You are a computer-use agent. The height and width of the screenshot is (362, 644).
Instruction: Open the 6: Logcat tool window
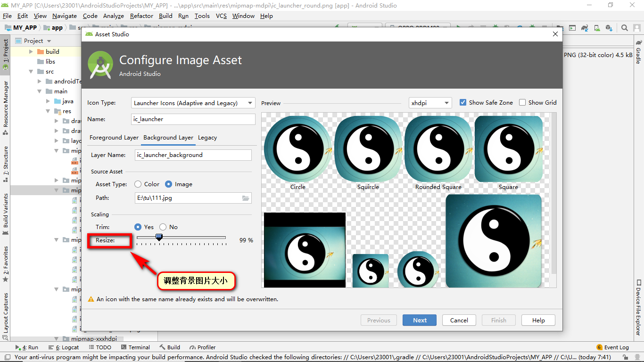click(63, 347)
